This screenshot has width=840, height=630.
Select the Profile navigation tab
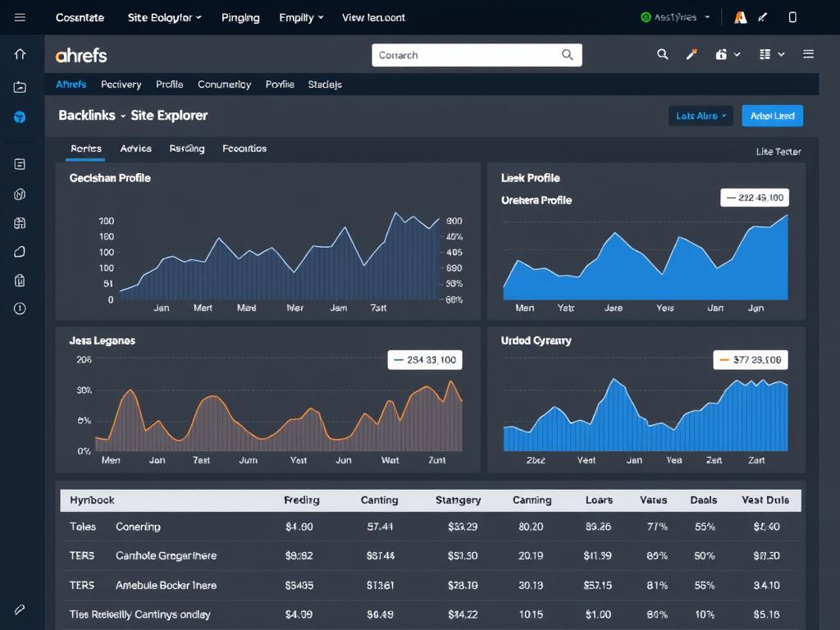(x=169, y=84)
